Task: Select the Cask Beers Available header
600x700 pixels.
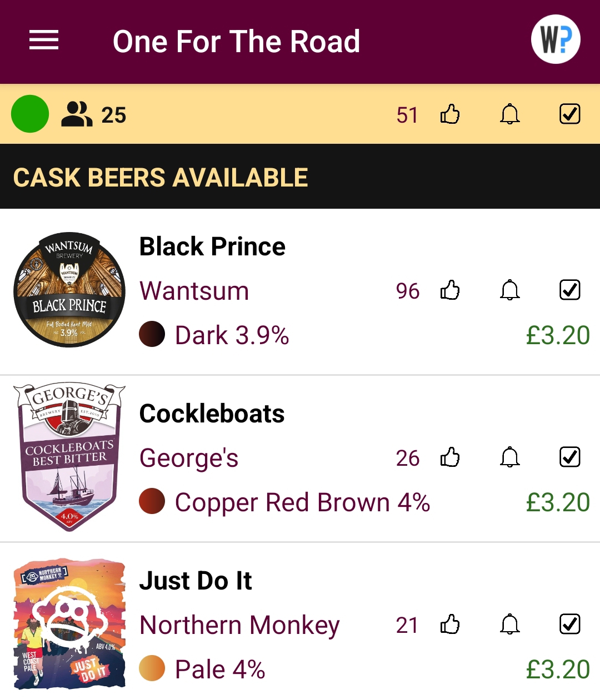Action: [161, 178]
